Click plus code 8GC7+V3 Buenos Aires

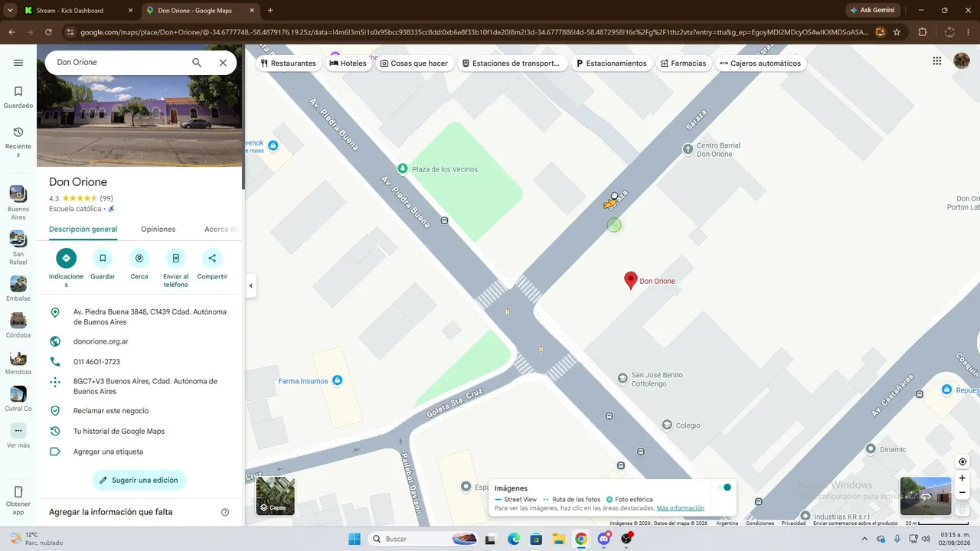[x=139, y=386]
